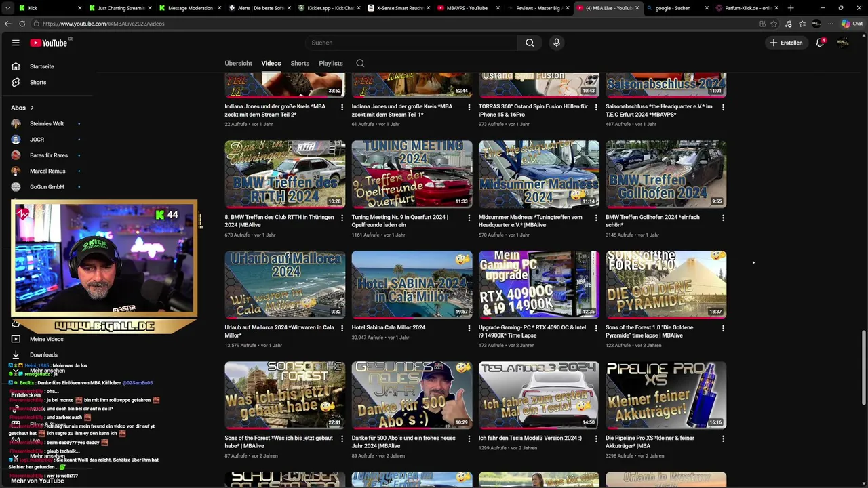The width and height of the screenshot is (868, 488).
Task: Open video title Tuning Meeting Nr. 9 in Querfurt
Action: 400,221
